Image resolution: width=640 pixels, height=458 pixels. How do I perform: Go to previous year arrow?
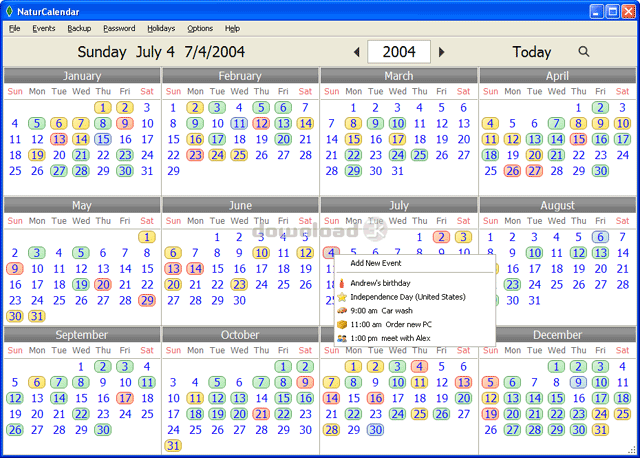[x=357, y=52]
